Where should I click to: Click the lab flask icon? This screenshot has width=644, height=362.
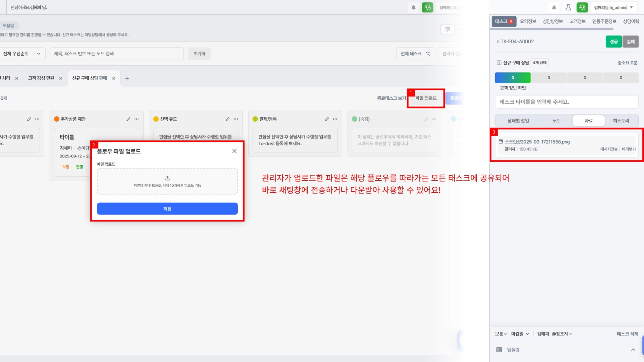click(568, 8)
